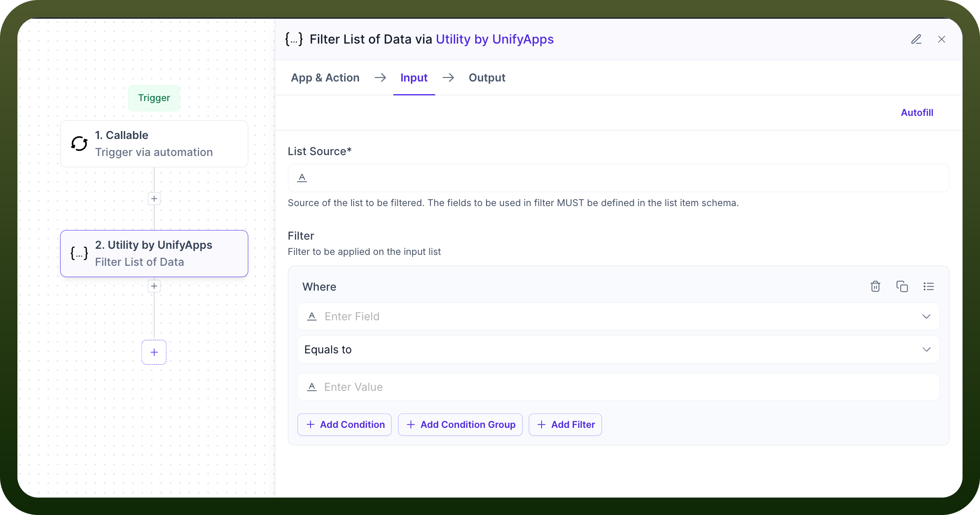
Task: Go to the Output tab
Action: pyautogui.click(x=487, y=78)
